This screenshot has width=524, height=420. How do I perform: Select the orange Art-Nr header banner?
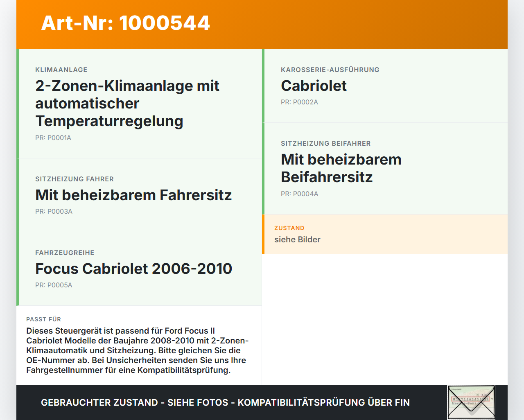pos(262,25)
